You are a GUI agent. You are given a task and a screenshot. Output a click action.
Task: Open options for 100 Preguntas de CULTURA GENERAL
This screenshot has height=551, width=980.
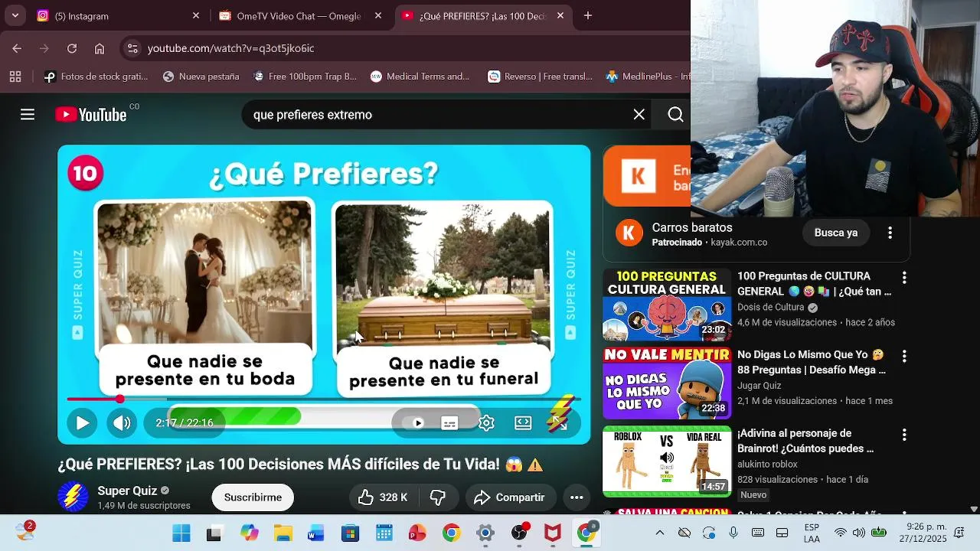point(904,278)
